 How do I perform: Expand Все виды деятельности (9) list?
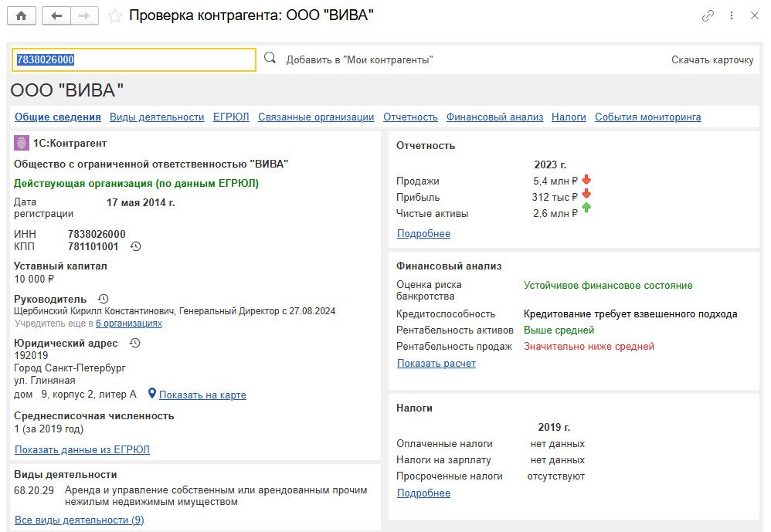[x=79, y=520]
